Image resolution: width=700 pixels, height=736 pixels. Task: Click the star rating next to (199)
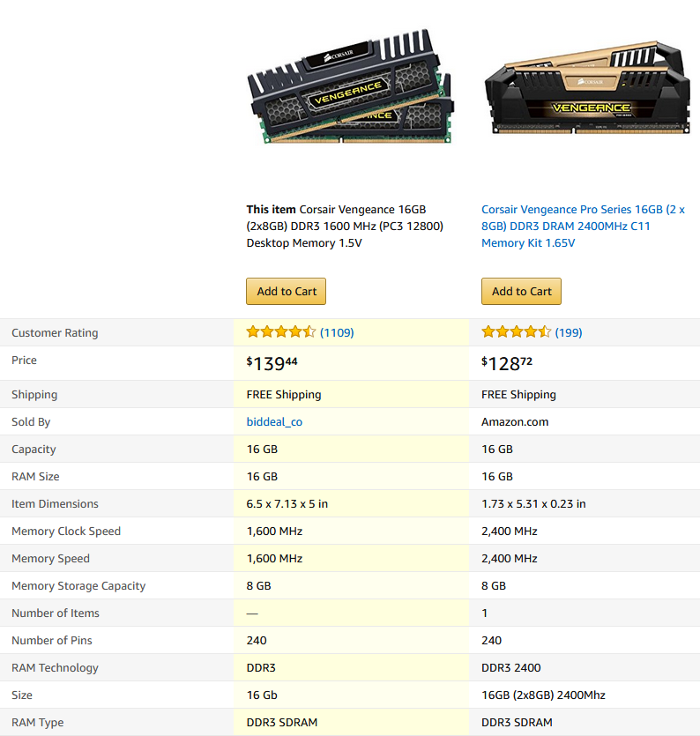(x=516, y=332)
